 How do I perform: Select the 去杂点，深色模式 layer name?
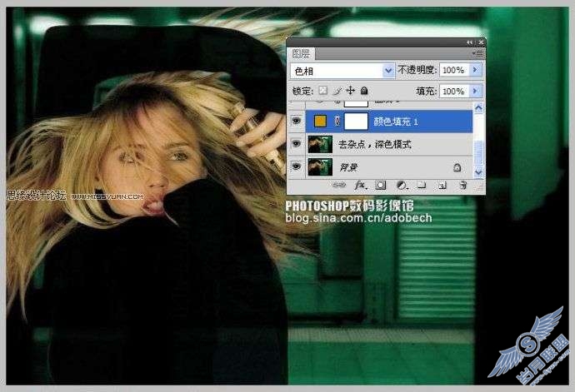pos(375,144)
